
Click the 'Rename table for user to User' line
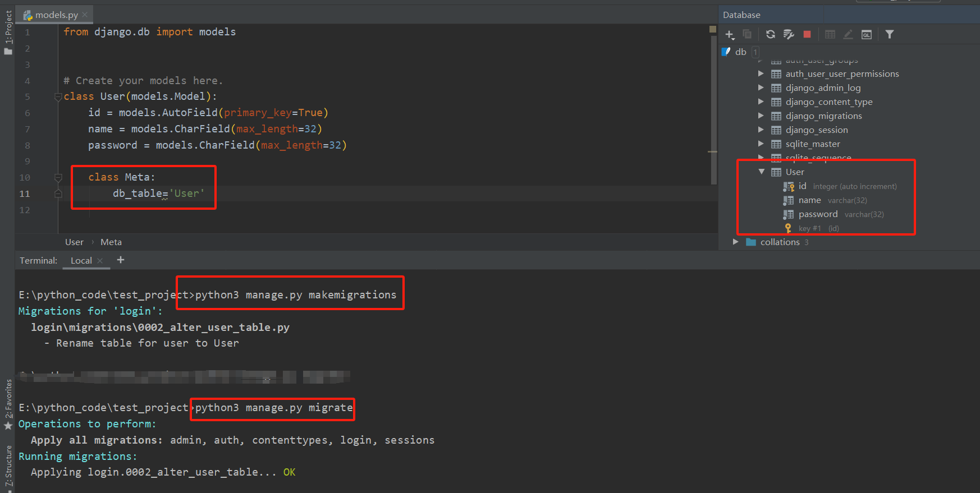(x=141, y=343)
